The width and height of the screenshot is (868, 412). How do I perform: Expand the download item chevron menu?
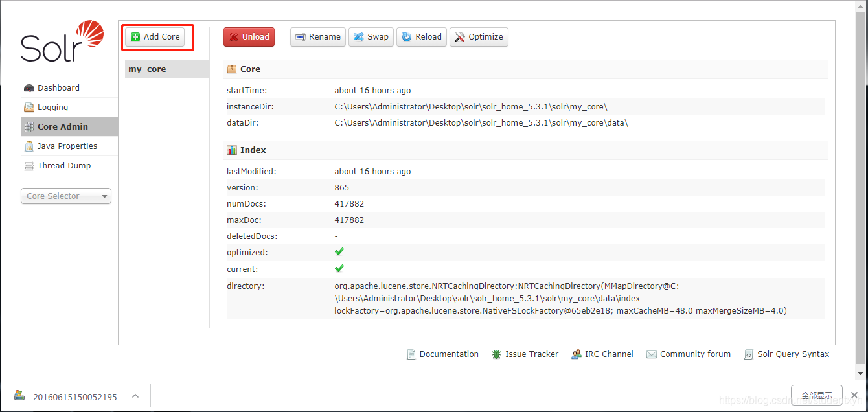[x=135, y=396]
